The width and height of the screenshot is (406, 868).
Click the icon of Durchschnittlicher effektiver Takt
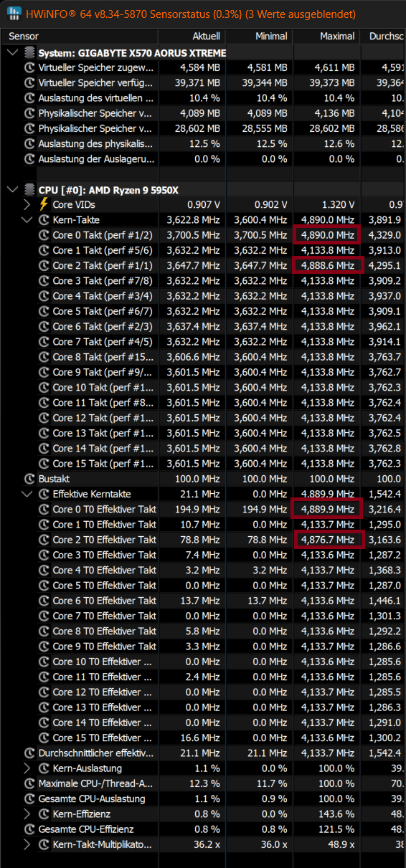coord(29,753)
